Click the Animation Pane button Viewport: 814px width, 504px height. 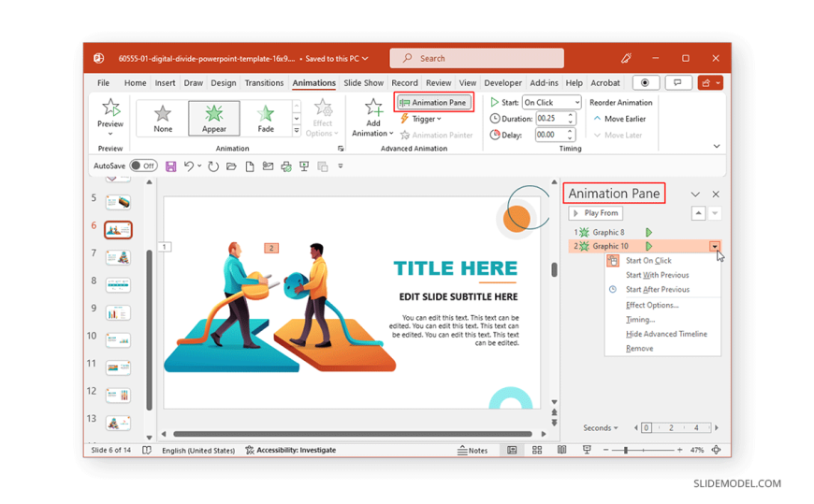click(x=433, y=102)
